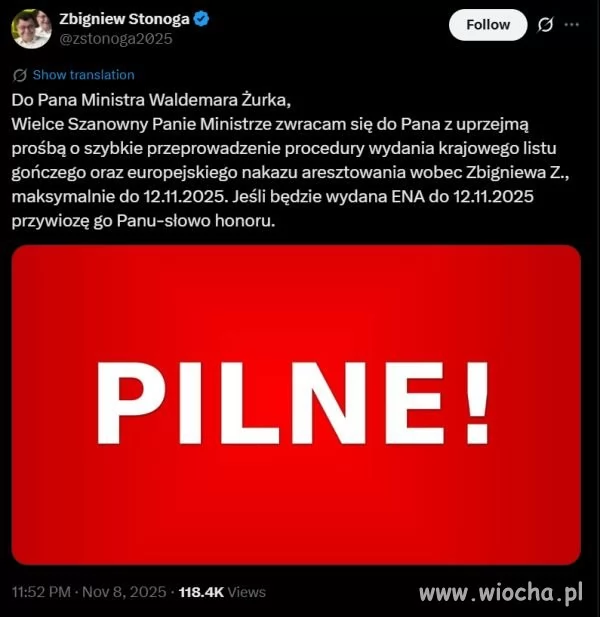Open the three-dot more options menu
Screen dimensions: 600x617
(x=571, y=25)
